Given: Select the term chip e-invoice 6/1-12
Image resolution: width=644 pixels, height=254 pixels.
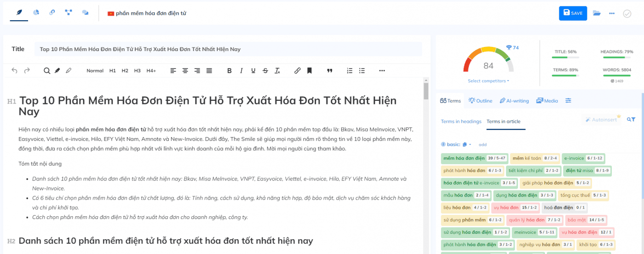Looking at the screenshot, I should click(583, 158).
